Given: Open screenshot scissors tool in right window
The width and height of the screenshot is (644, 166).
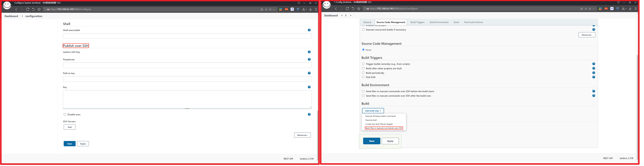Looking at the screenshot, I should (x=623, y=8).
